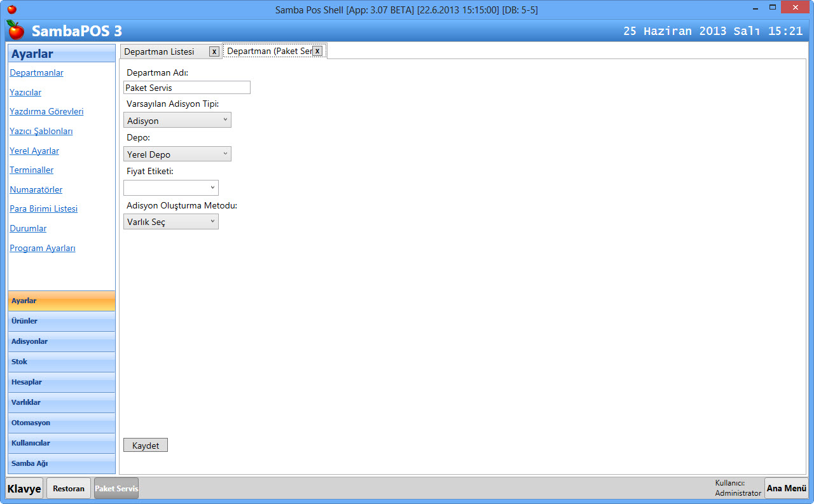Open the Ürünler sidebar section
This screenshot has width=814, height=504.
click(x=62, y=321)
